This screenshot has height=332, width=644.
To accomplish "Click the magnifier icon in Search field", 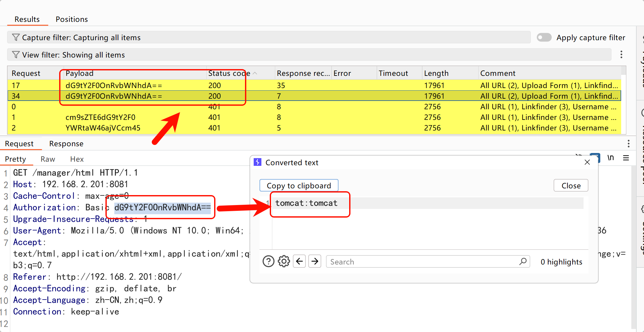I will coord(523,262).
